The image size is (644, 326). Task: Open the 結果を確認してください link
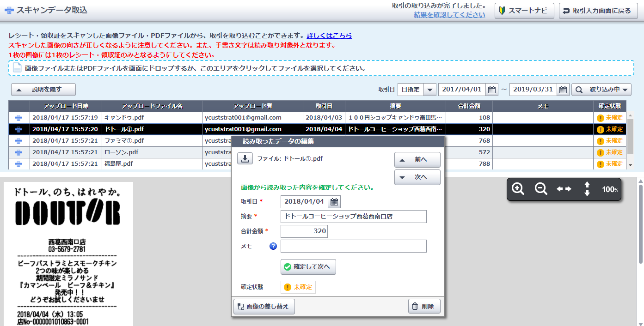point(450,15)
